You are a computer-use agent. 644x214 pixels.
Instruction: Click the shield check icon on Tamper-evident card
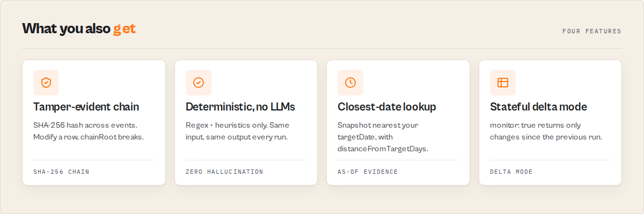point(46,83)
